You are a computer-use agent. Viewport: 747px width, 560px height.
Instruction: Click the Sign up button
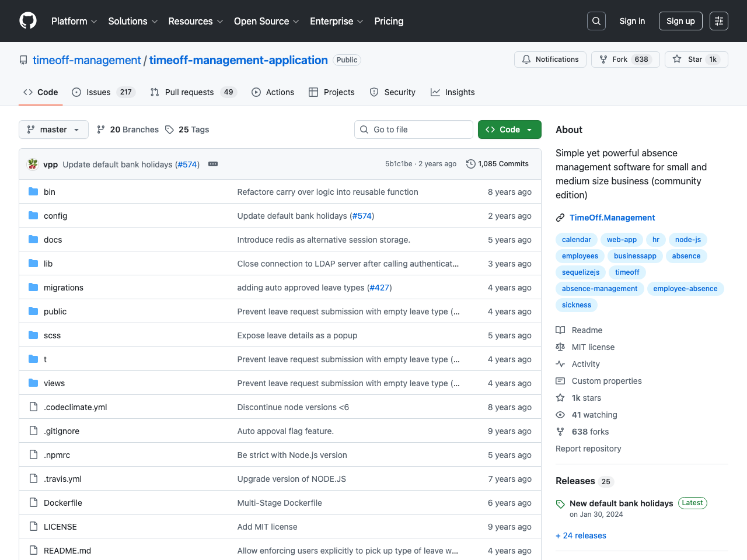click(680, 21)
